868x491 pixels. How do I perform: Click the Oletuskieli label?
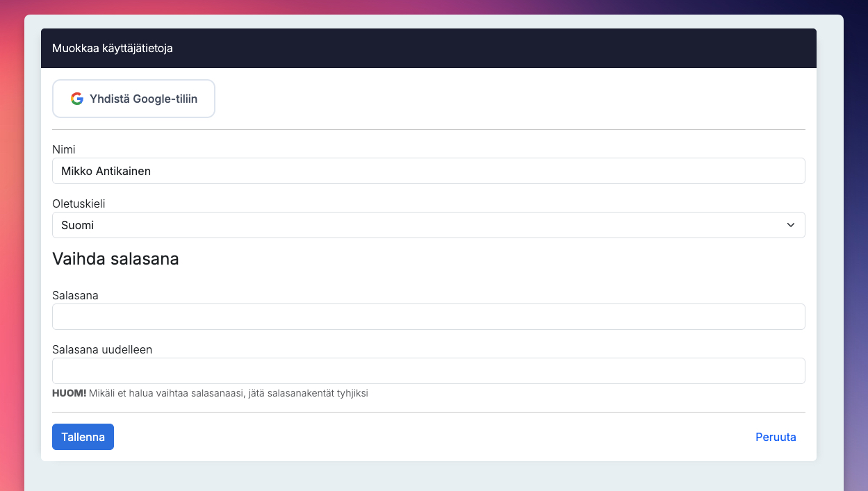(79, 203)
